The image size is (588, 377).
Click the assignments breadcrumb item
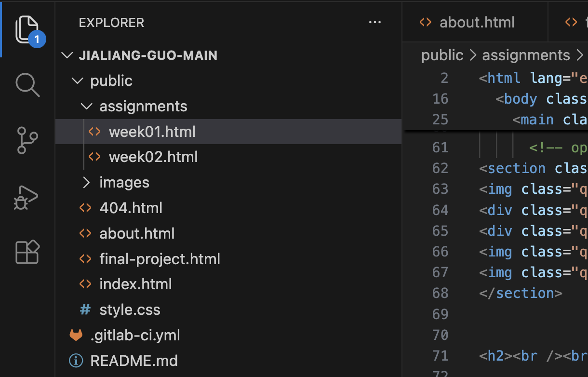(526, 55)
